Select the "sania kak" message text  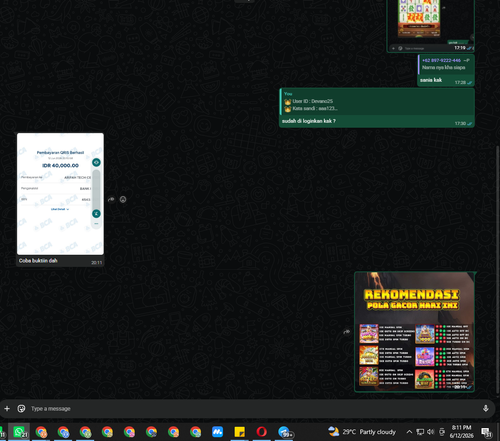pos(431,80)
